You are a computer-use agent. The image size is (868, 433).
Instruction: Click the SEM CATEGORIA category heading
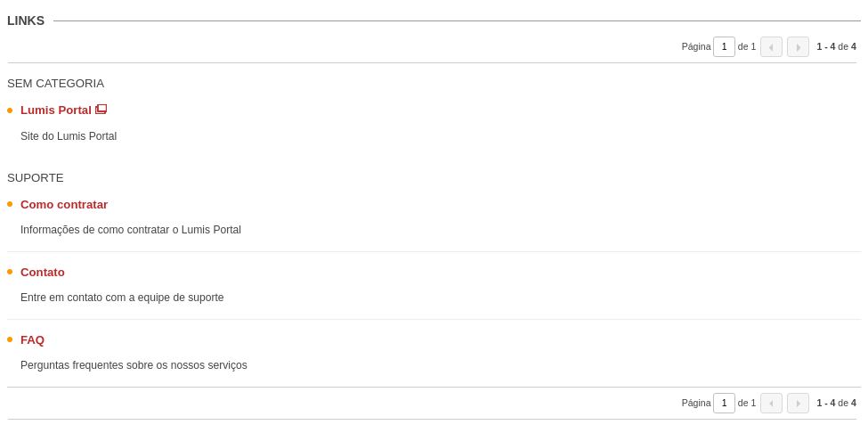click(x=55, y=84)
